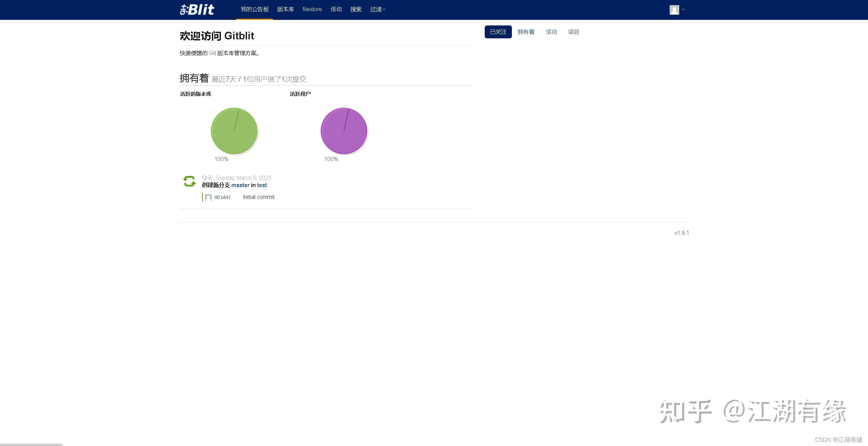This screenshot has width=868, height=446.
Task: Select the 已关注 tab
Action: tap(498, 32)
